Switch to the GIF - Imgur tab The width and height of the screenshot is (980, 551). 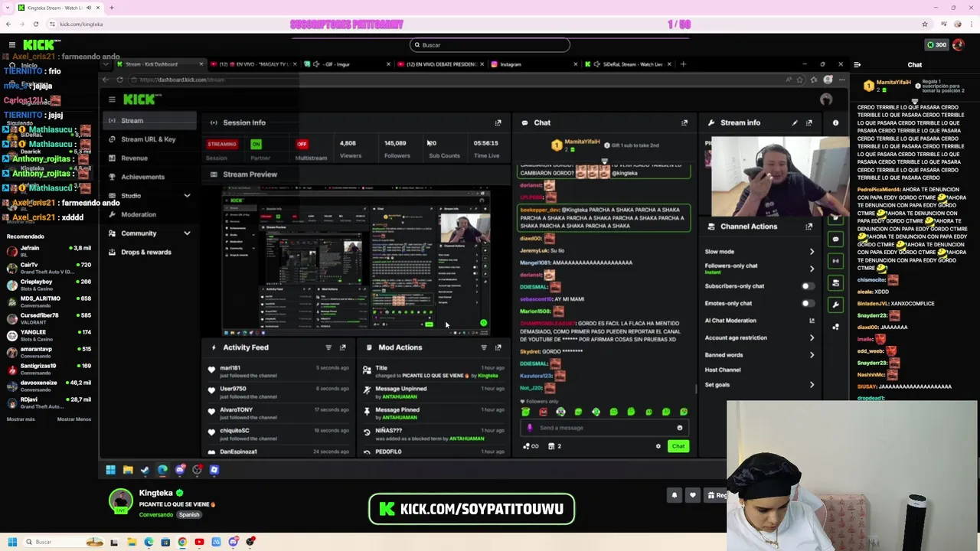[346, 64]
